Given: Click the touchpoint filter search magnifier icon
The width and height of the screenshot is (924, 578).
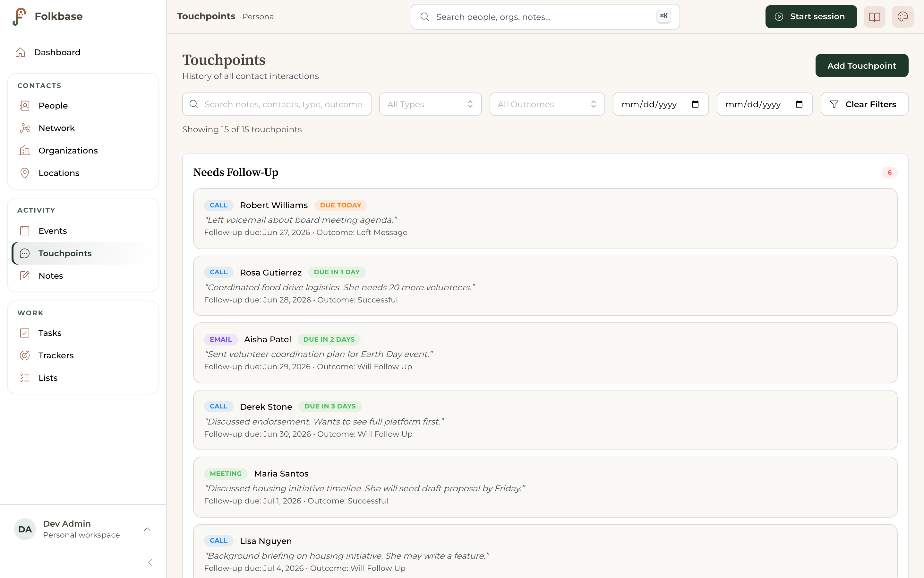Looking at the screenshot, I should point(194,104).
